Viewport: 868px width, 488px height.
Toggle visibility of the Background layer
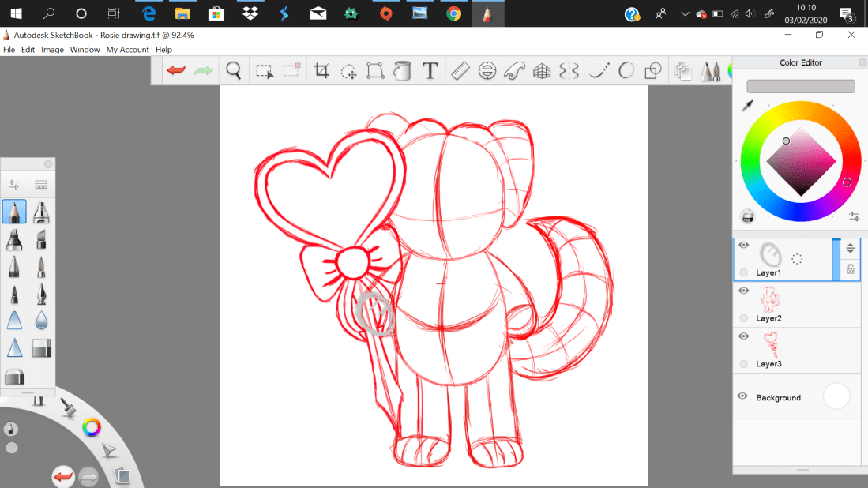coord(742,396)
